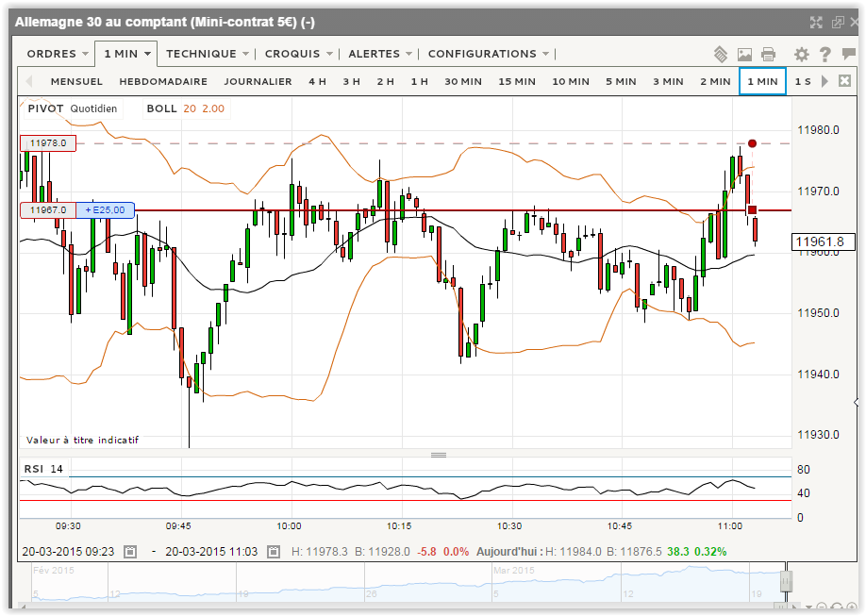Save the chart as an image
Image resolution: width=866 pixels, height=616 pixels.
tap(744, 54)
